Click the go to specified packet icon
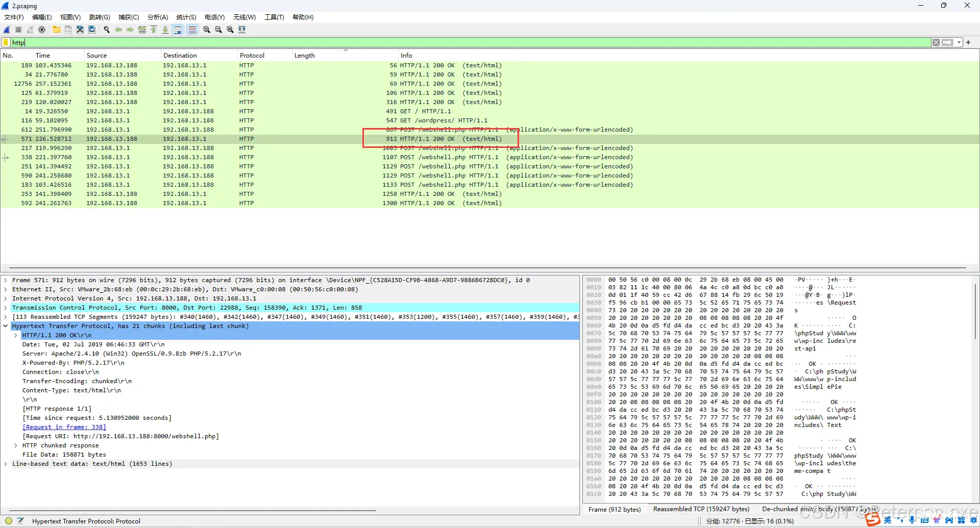 click(x=142, y=30)
